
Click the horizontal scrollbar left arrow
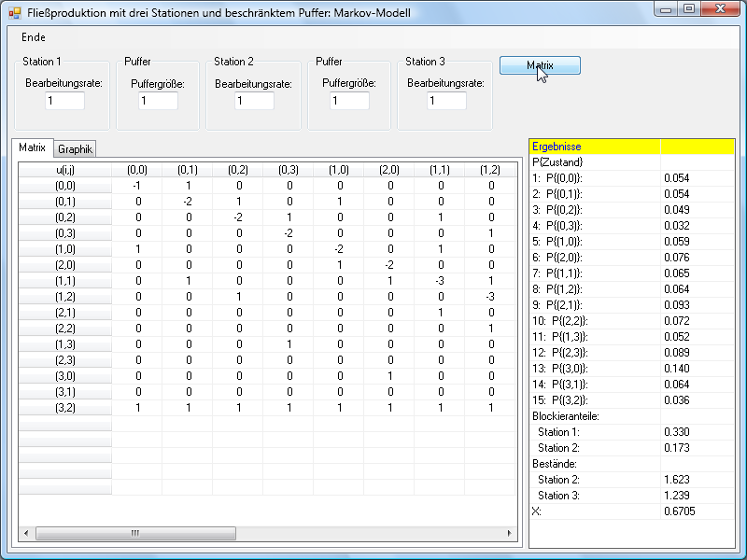tap(26, 533)
